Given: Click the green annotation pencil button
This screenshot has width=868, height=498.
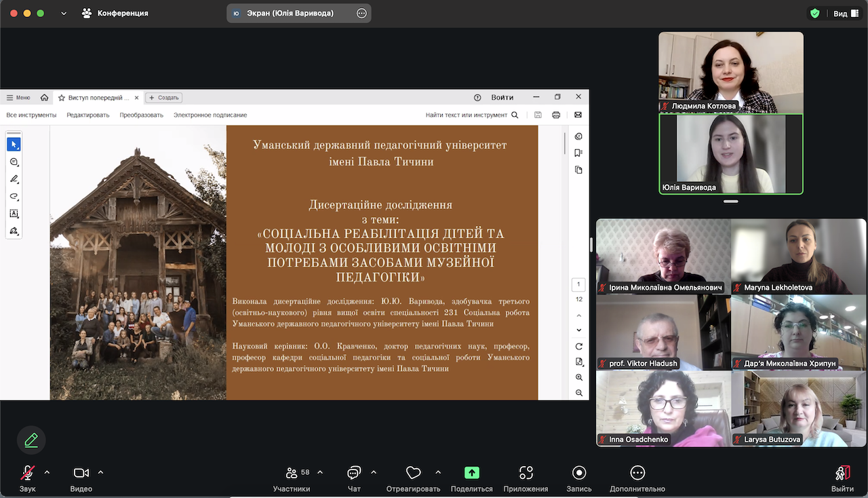Looking at the screenshot, I should point(31,440).
